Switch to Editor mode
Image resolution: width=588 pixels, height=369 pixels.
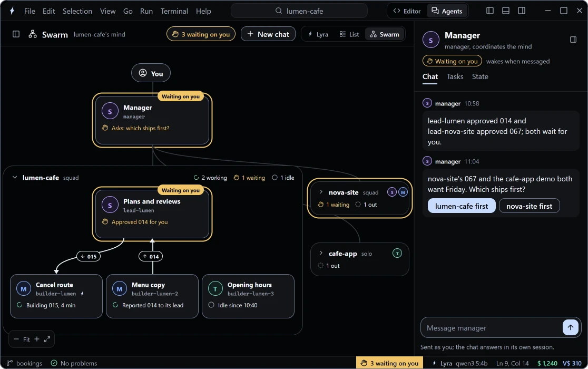(x=407, y=11)
